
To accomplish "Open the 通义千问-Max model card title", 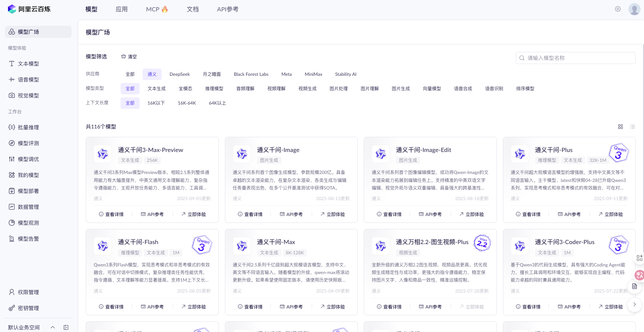I will [276, 242].
